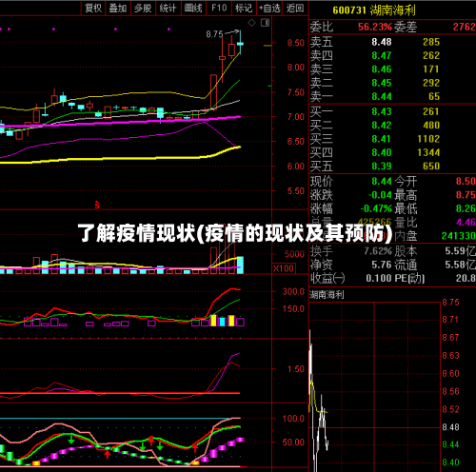Open the 叠加 overlay option

point(118,8)
